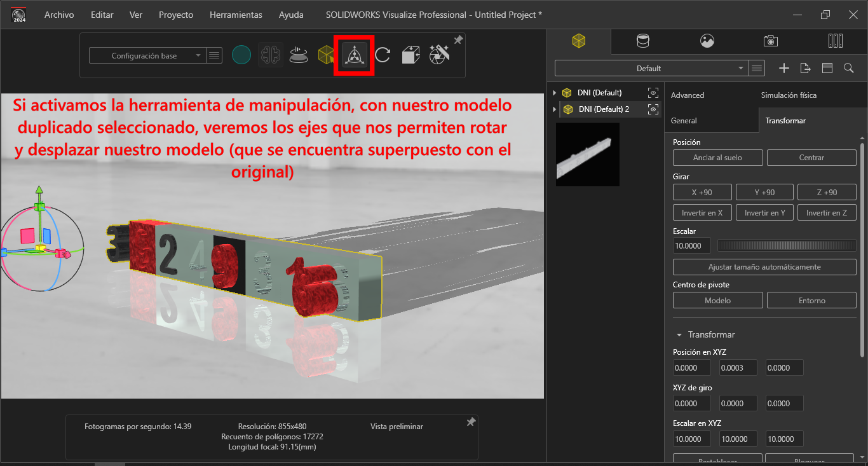Open the Appearances paint bucket tab
Viewport: 868px width, 466px height.
click(x=643, y=41)
